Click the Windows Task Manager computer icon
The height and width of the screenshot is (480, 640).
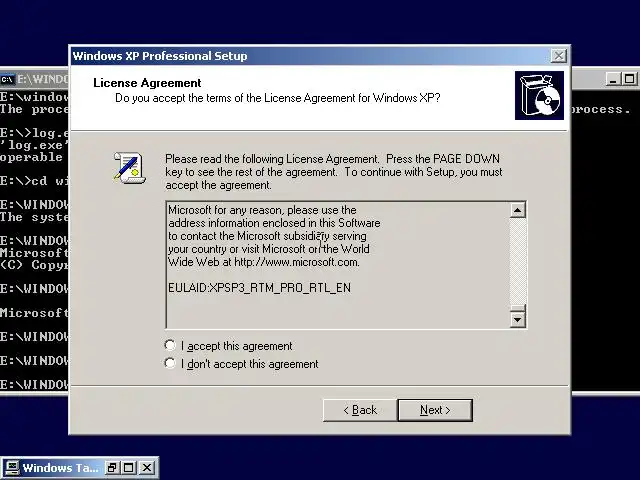click(11, 468)
